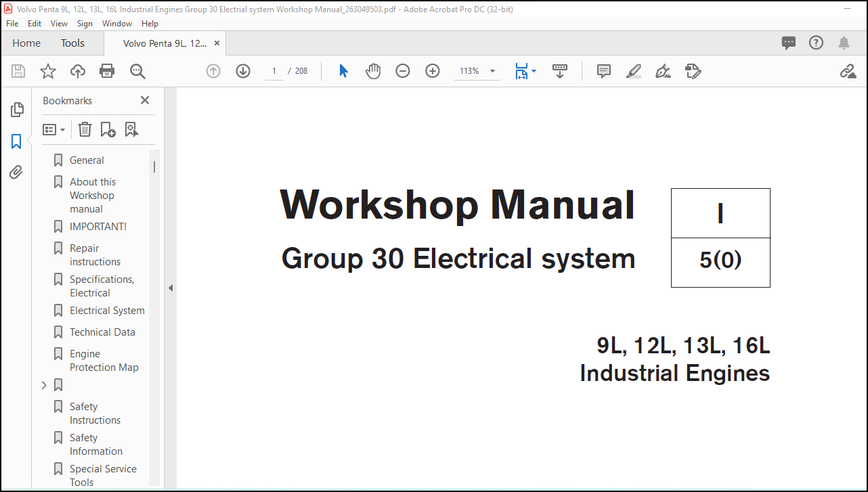Click the fit page width icon
Image resolution: width=868 pixels, height=492 pixels.
pos(521,71)
